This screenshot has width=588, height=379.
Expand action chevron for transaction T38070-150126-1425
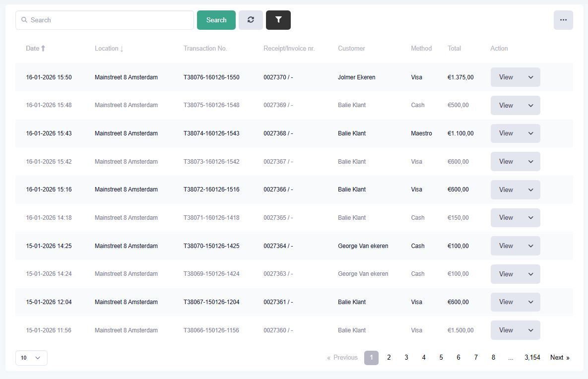tap(530, 246)
